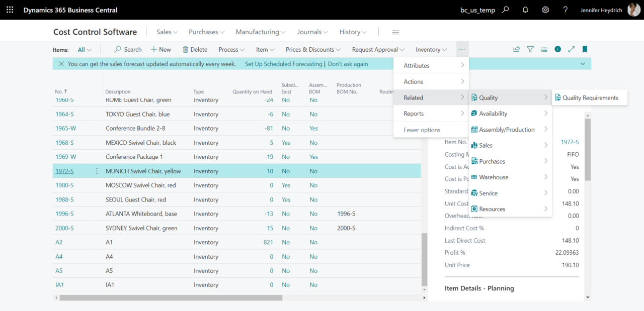
Task: Open the notifications bell
Action: [x=525, y=10]
